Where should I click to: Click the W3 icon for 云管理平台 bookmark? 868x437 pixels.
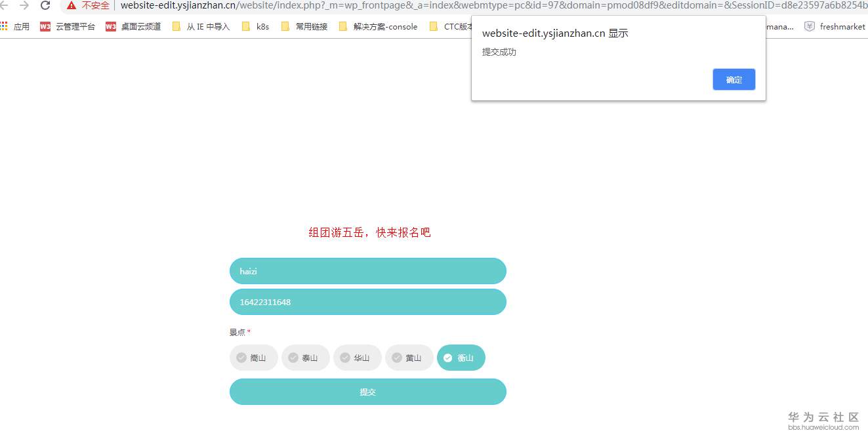pyautogui.click(x=44, y=26)
